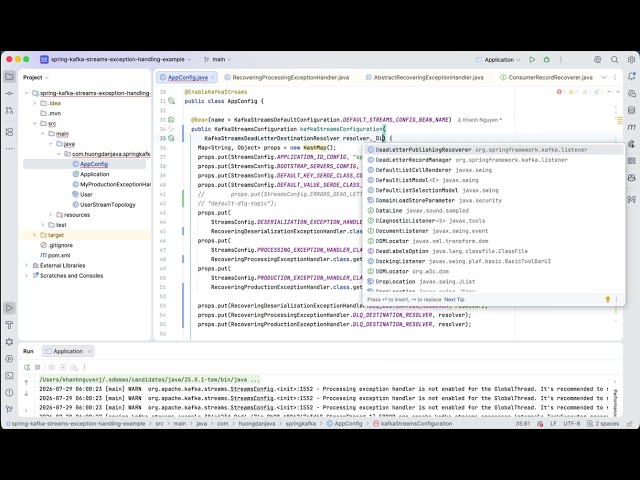Screen dimensions: 640x480
Task: Toggle read-only lock in status bar
Action: coord(630,424)
